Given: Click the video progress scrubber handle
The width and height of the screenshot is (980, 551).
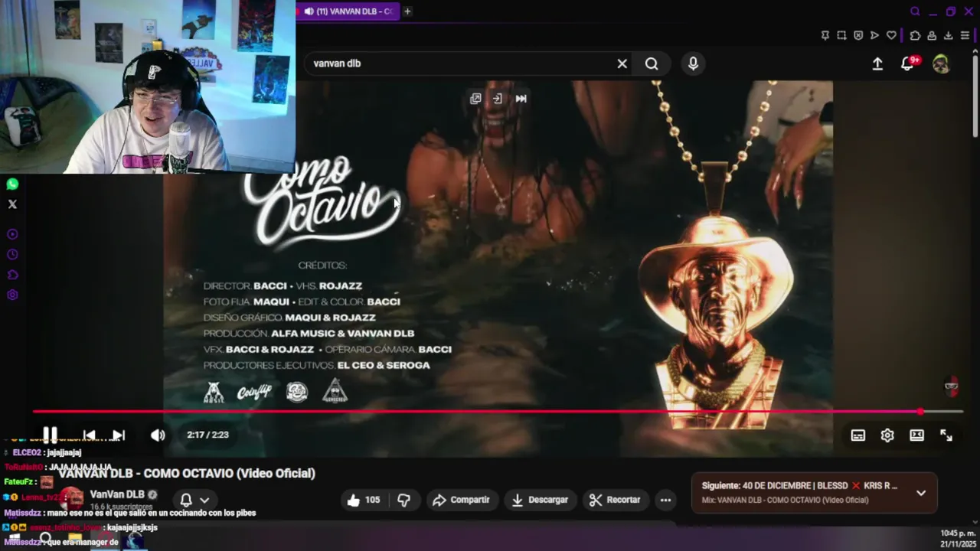Looking at the screenshot, I should [x=920, y=412].
